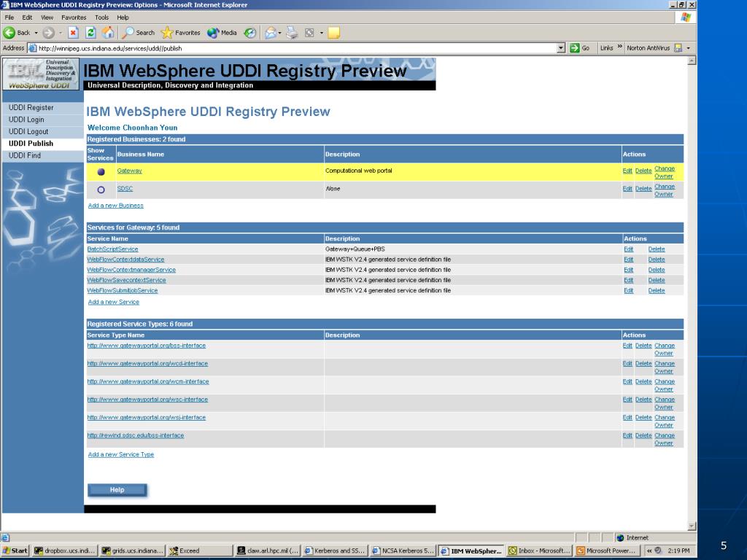Click the Help button at page bottom
Viewport: 747px width, 560px height.
point(117,490)
